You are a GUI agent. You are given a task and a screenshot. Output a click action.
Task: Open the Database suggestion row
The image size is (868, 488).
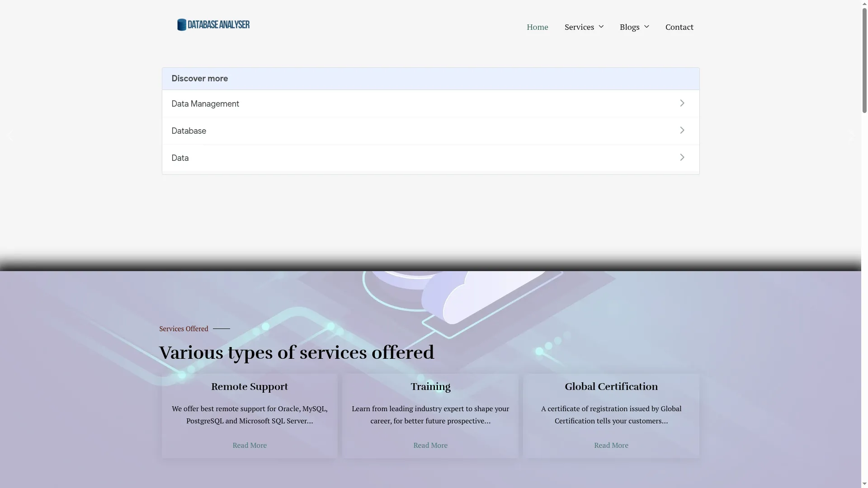[430, 131]
